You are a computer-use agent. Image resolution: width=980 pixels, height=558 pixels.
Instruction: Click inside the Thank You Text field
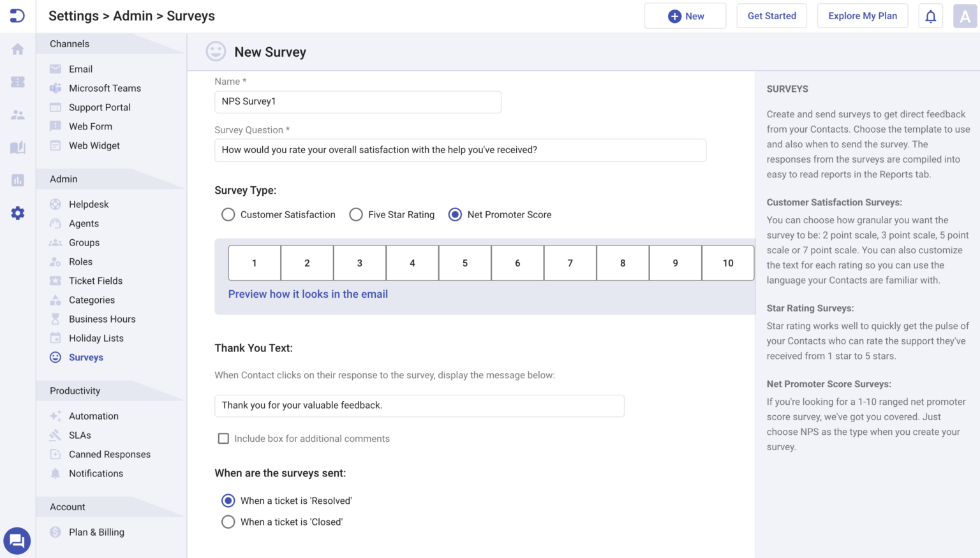coord(419,406)
